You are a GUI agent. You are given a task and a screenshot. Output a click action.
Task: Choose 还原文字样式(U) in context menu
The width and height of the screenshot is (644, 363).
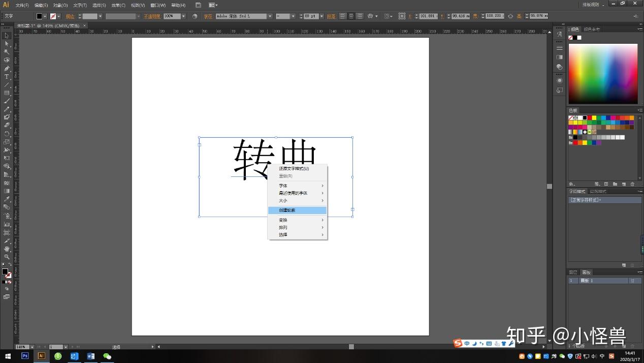(298, 168)
